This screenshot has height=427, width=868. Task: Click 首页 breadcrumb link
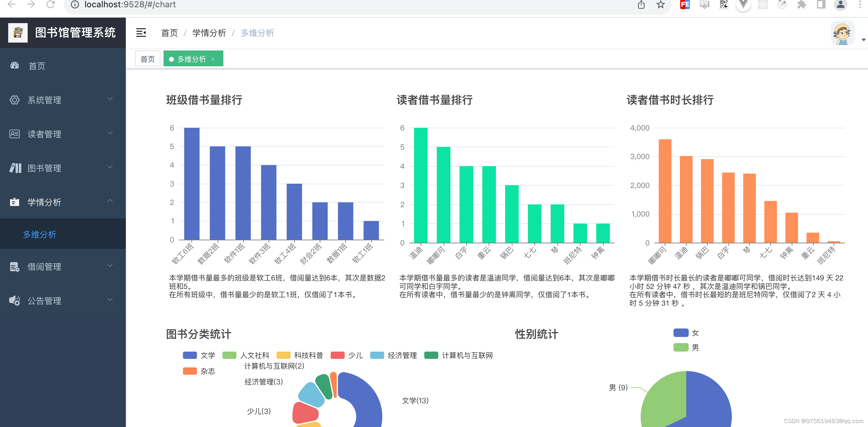coord(169,33)
